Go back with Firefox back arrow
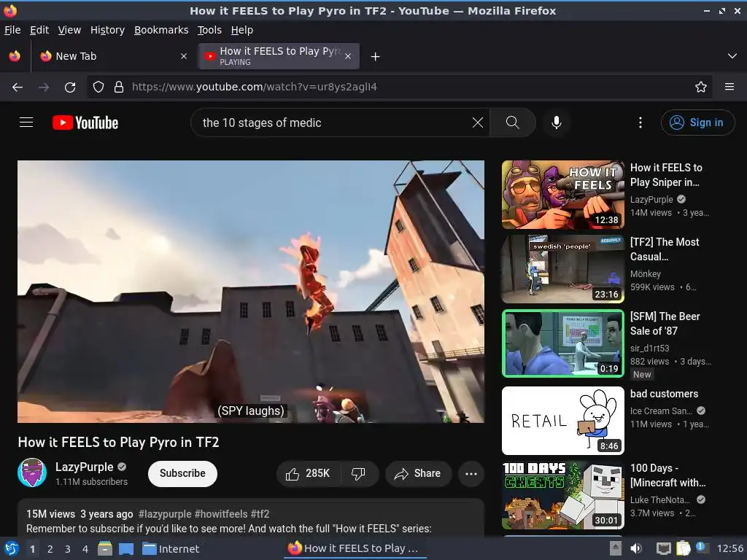 click(18, 87)
